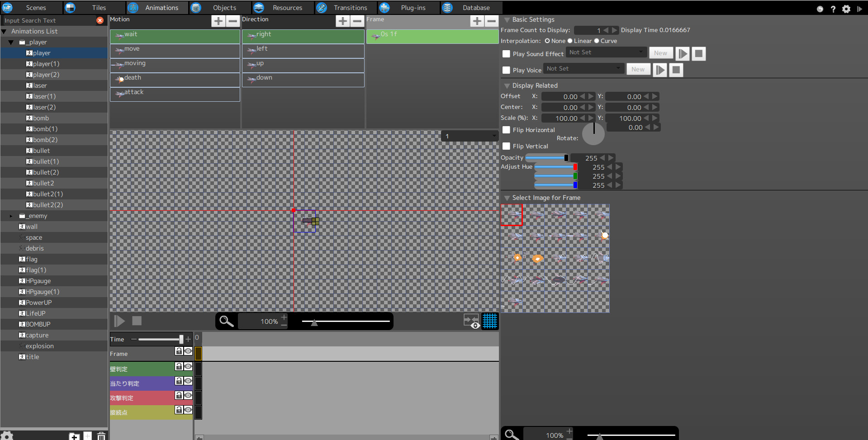Open help using the question mark icon

point(833,9)
